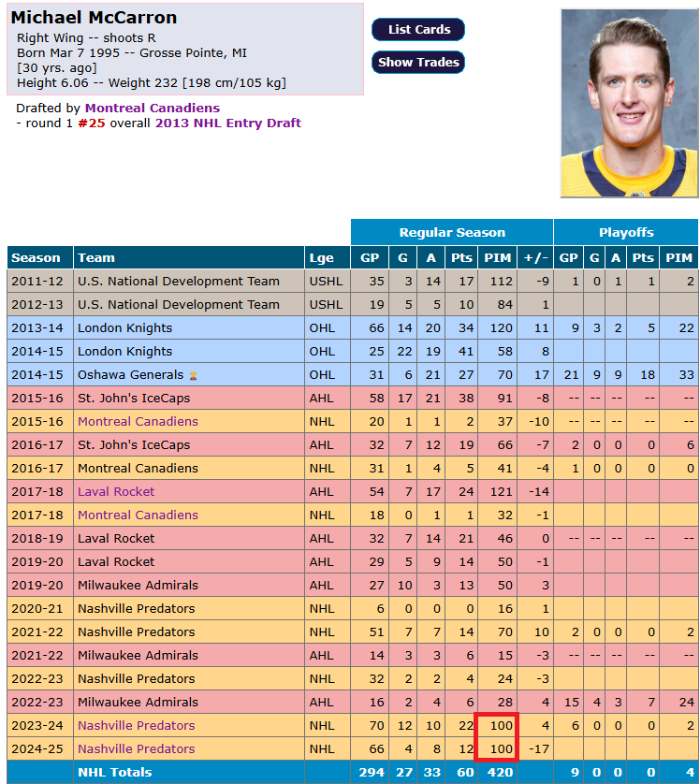Click the 2022-23 Milwaukee Admirals playoff GP 15

point(572,702)
